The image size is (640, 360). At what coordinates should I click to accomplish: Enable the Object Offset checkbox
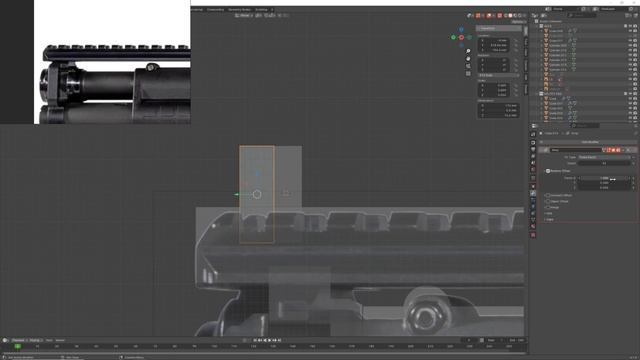click(x=548, y=201)
